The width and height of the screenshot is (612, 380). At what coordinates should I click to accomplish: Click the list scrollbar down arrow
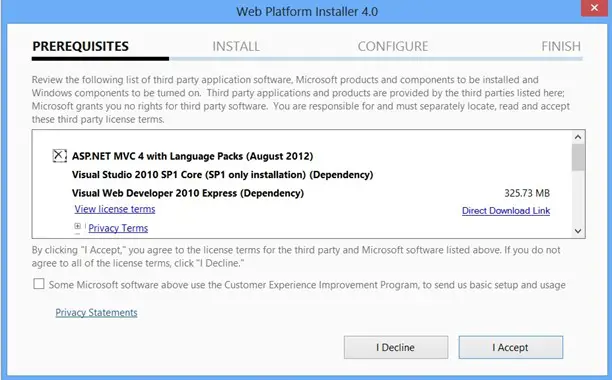[x=578, y=231]
